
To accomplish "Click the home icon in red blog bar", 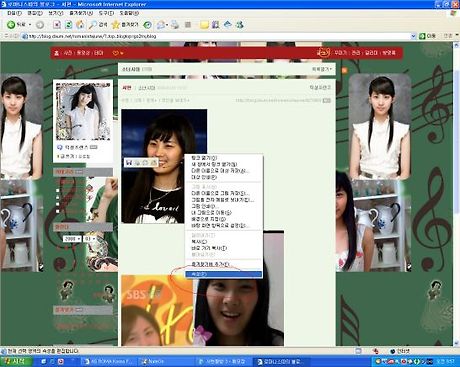I will coord(57,53).
